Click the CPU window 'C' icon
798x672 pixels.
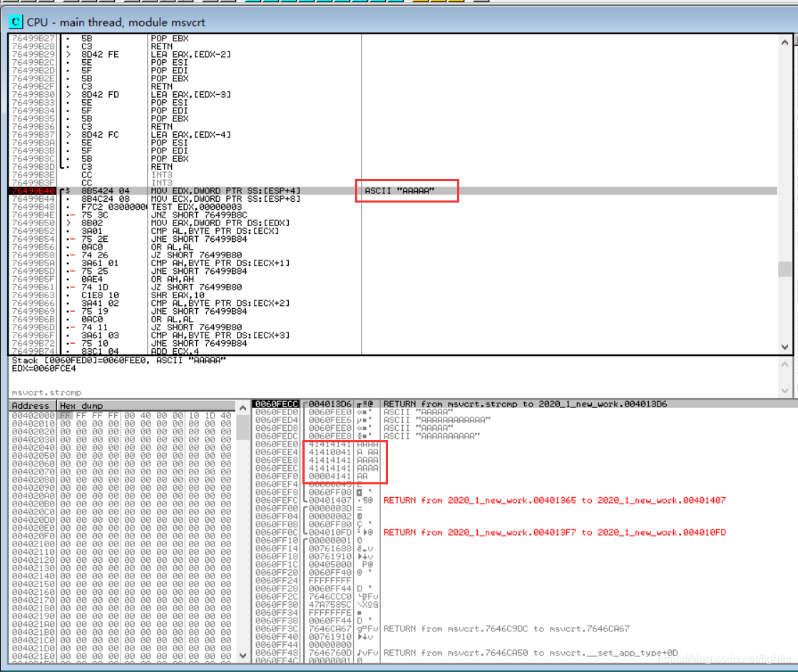[16, 21]
